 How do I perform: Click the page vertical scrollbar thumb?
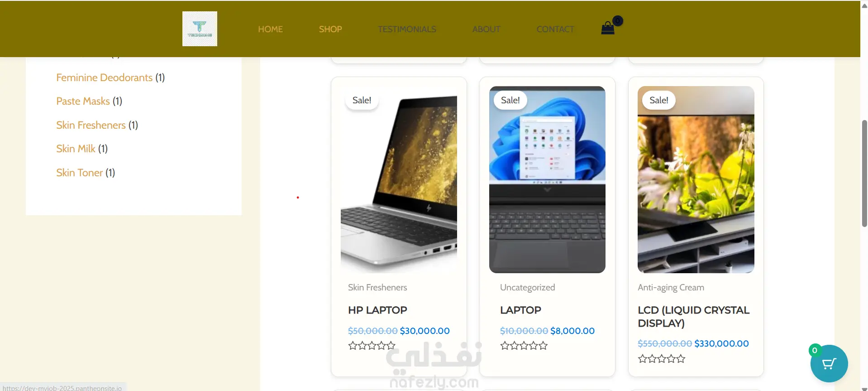click(x=864, y=173)
